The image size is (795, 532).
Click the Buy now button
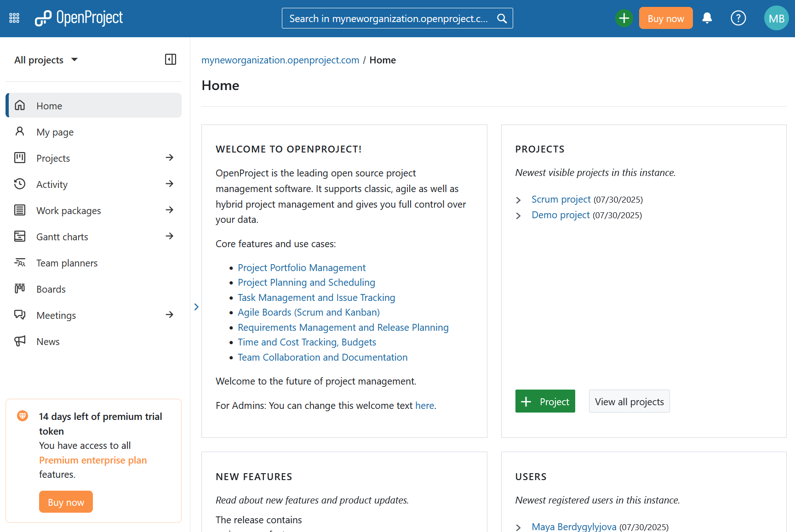tap(665, 18)
